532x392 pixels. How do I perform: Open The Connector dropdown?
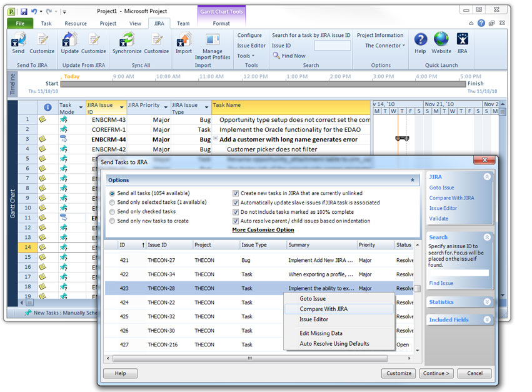[x=385, y=46]
